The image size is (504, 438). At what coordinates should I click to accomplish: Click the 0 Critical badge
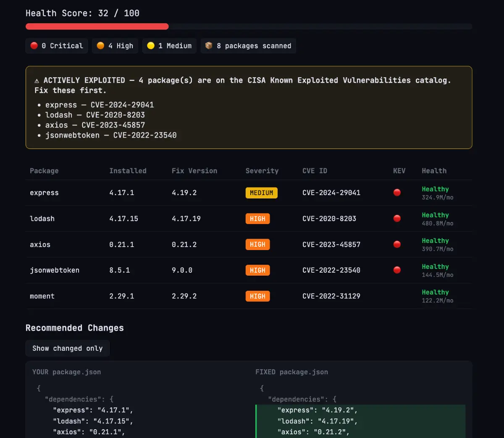pyautogui.click(x=57, y=46)
